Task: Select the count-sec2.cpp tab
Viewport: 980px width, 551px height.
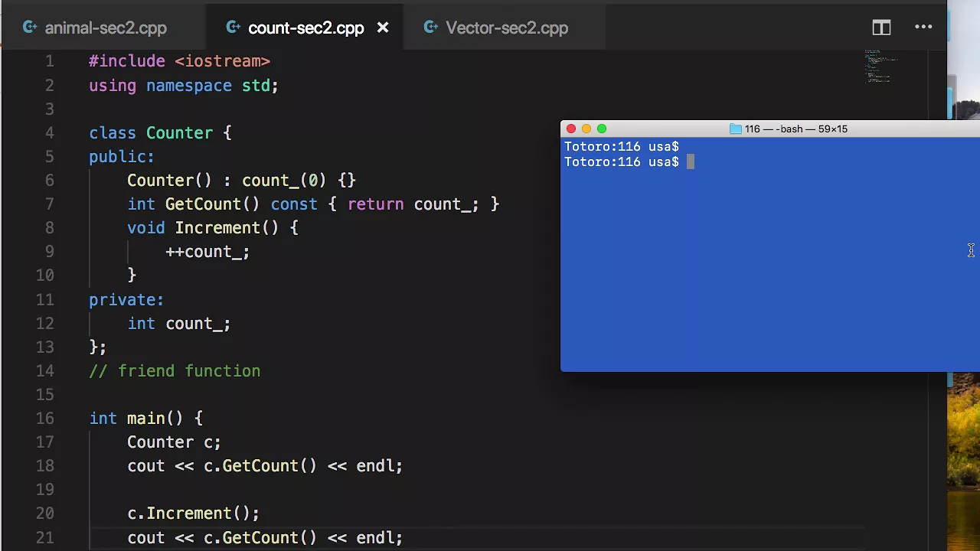Action: pos(305,28)
